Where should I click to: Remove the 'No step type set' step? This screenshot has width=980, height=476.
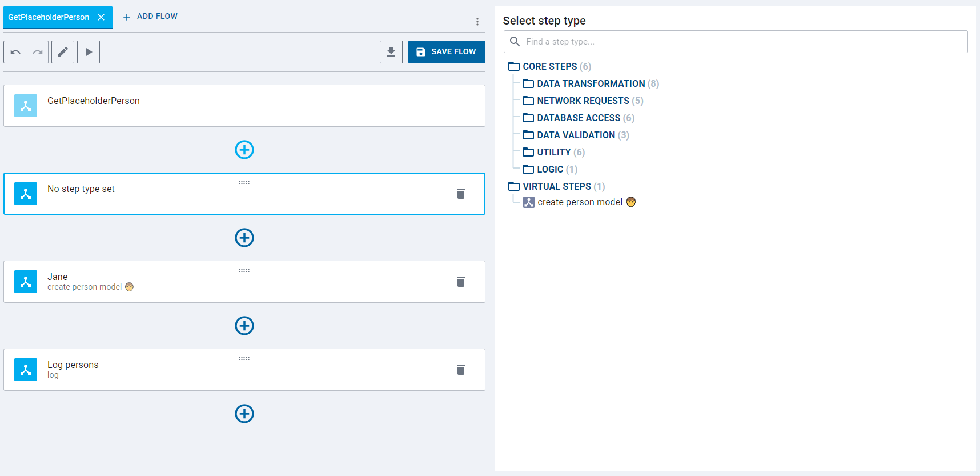coord(461,194)
